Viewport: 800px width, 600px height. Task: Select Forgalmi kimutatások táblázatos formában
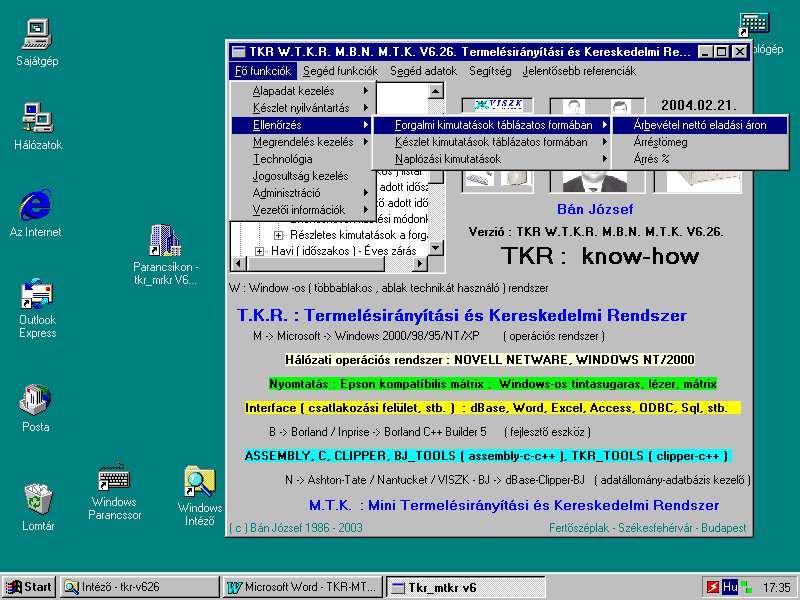492,124
